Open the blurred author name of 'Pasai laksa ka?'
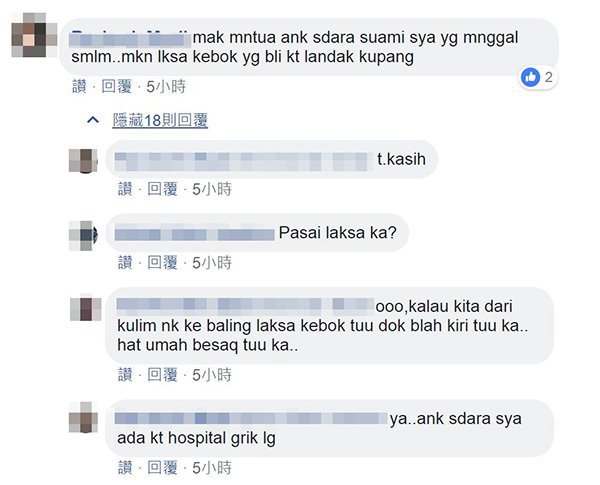The image size is (600, 485). click(194, 233)
